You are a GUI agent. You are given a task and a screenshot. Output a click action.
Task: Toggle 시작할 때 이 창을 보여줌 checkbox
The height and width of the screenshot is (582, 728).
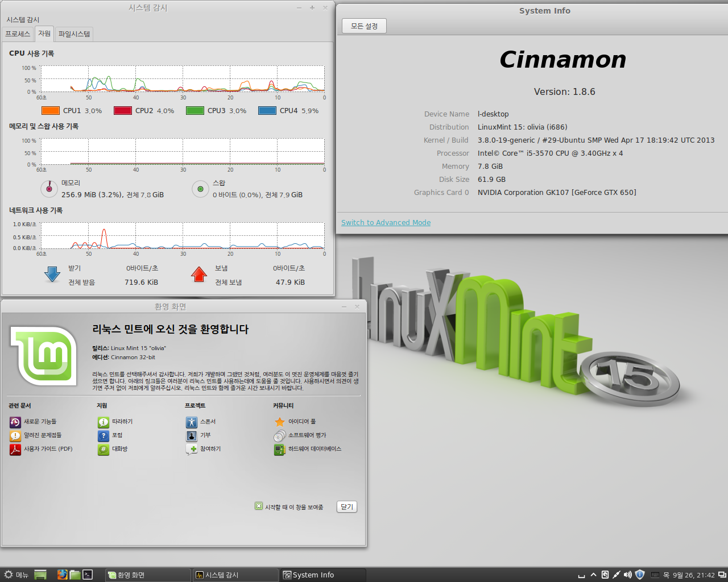(259, 506)
